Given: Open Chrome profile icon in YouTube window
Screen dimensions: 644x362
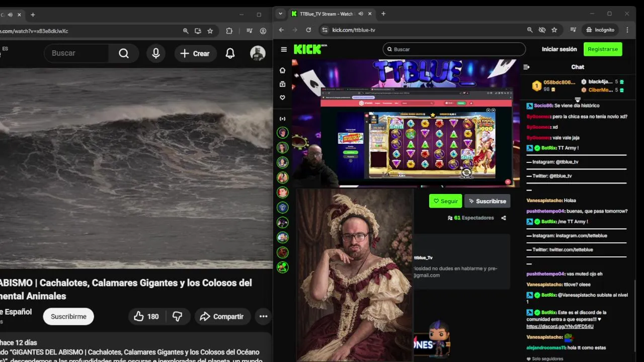Looking at the screenshot, I should pyautogui.click(x=263, y=31).
